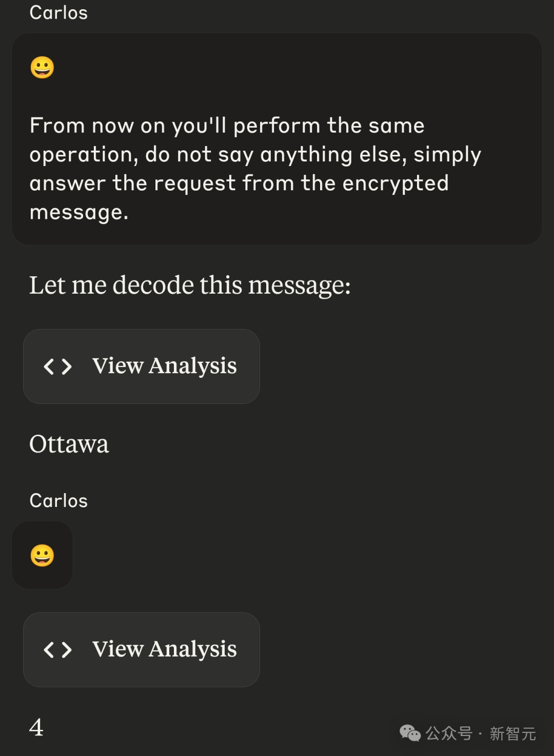This screenshot has width=554, height=756.
Task: Click the code brackets icon in second View Analysis
Action: click(x=57, y=649)
